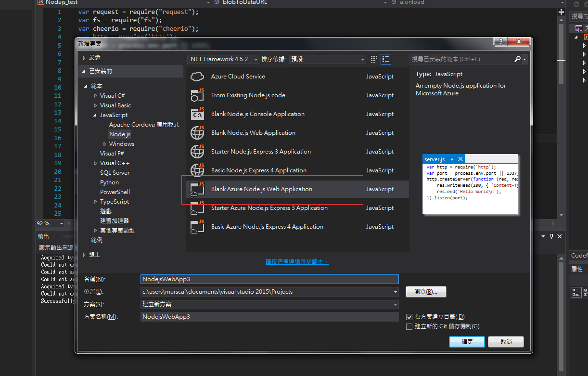
Task: Click the help question mark on the dialog
Action: click(500, 42)
